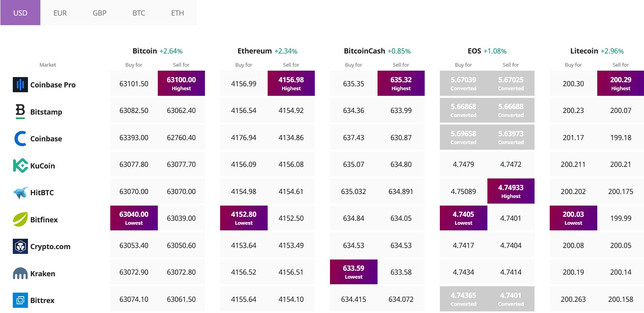Click converted EOS sell price 5.66688
This screenshot has height=313, width=644.
click(511, 110)
